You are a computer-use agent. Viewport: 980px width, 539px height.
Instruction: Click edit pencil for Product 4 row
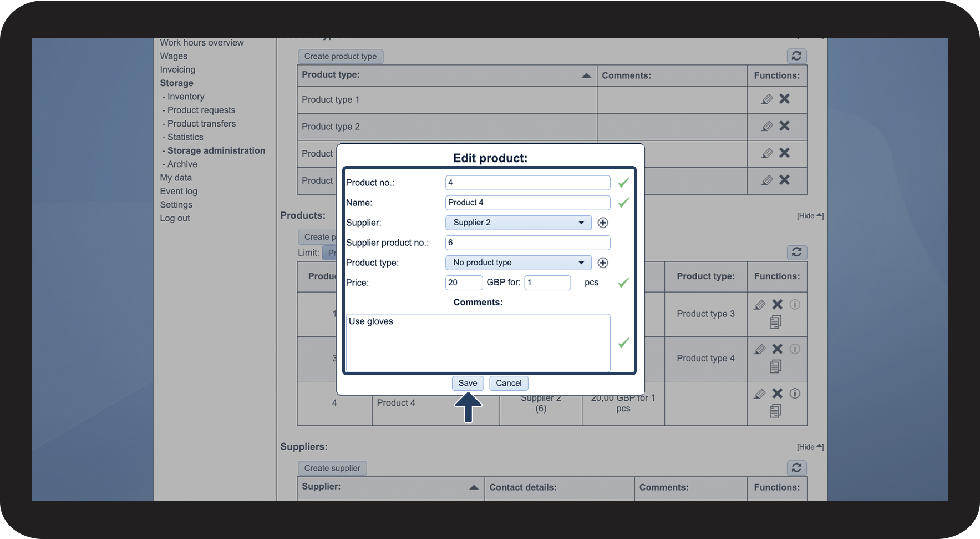click(760, 394)
